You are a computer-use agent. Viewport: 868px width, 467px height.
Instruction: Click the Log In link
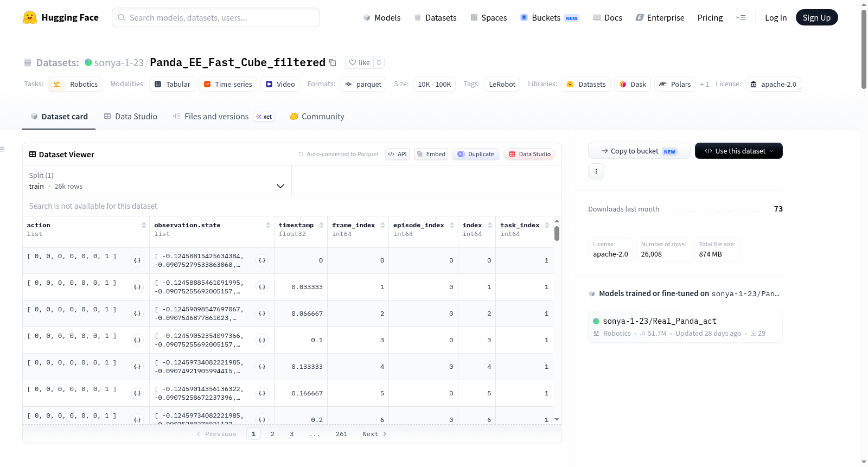tap(776, 18)
